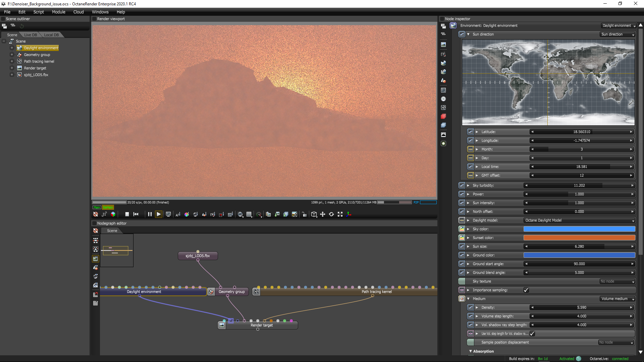Screen dimensions: 644x362
Task: Open the Script menu
Action: pyautogui.click(x=39, y=12)
